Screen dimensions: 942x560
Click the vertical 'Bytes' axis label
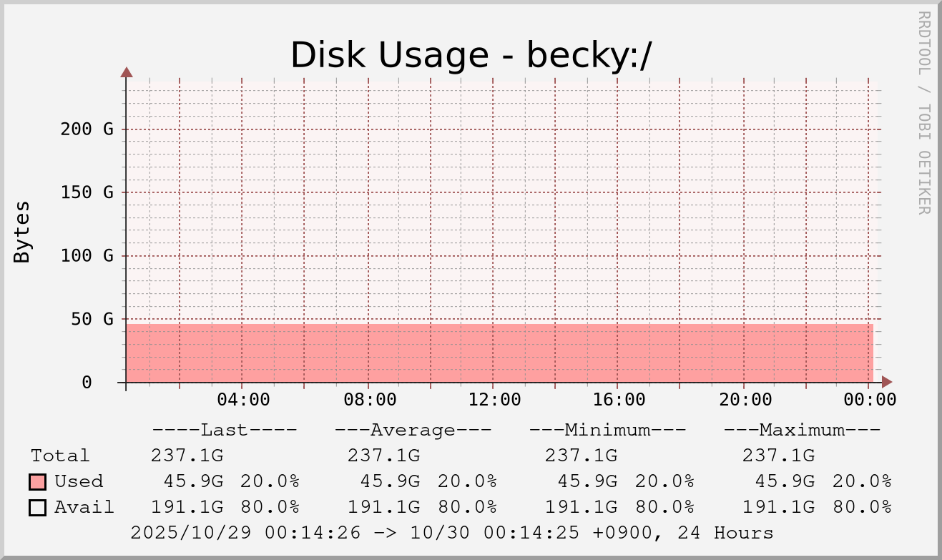pyautogui.click(x=23, y=232)
